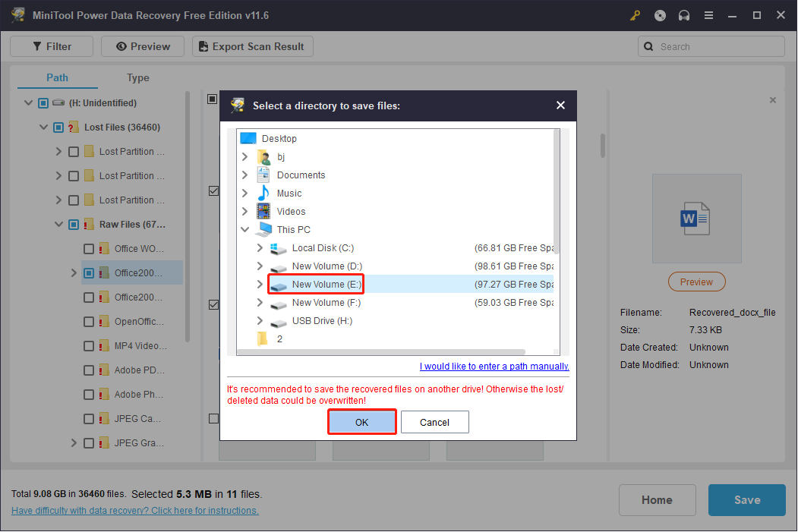Select the Documents folder icon
Image resolution: width=798 pixels, height=532 pixels.
pos(263,175)
